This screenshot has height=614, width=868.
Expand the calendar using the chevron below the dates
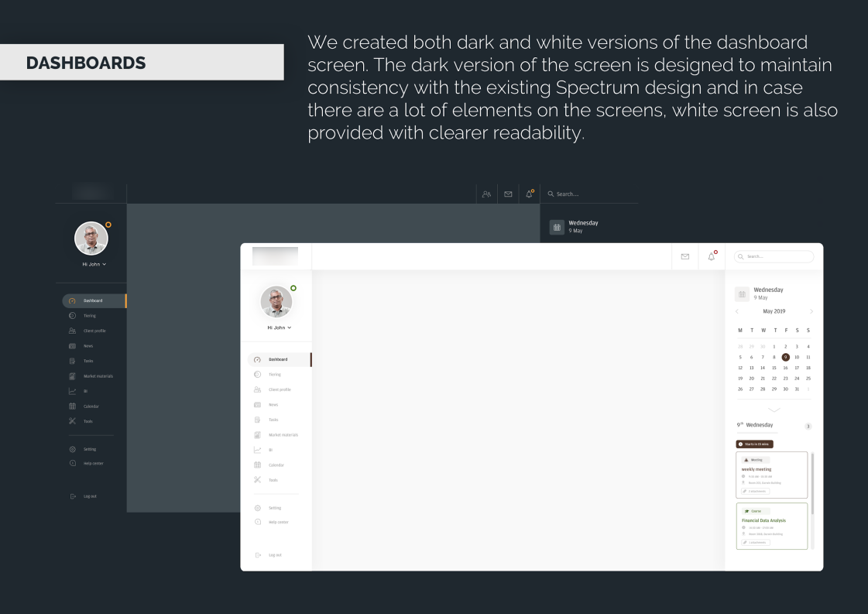[x=774, y=410]
